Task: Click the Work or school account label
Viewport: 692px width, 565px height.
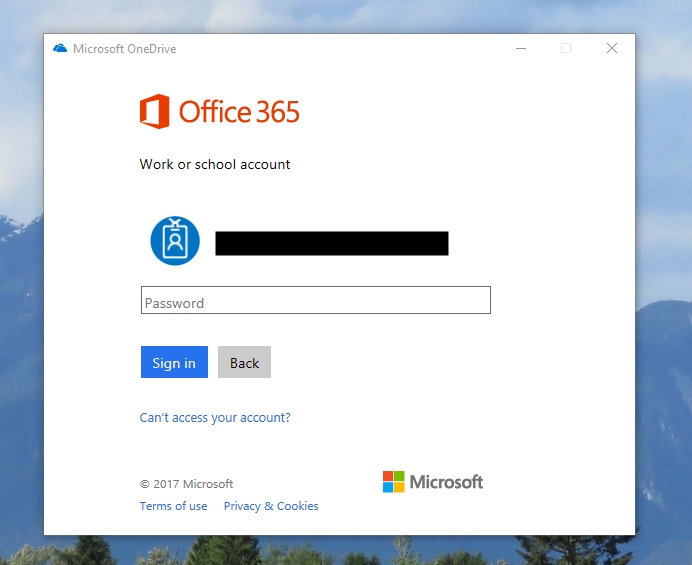Action: [x=215, y=164]
